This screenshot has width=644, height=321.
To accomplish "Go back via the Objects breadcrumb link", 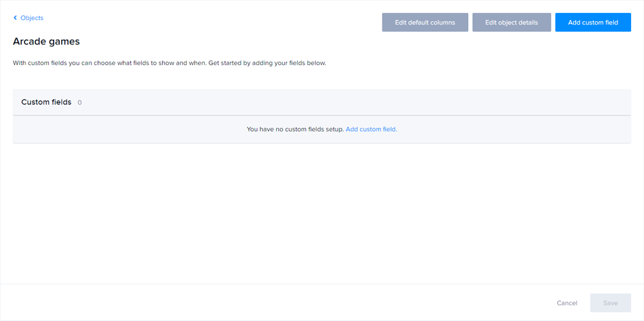I will (x=32, y=18).
